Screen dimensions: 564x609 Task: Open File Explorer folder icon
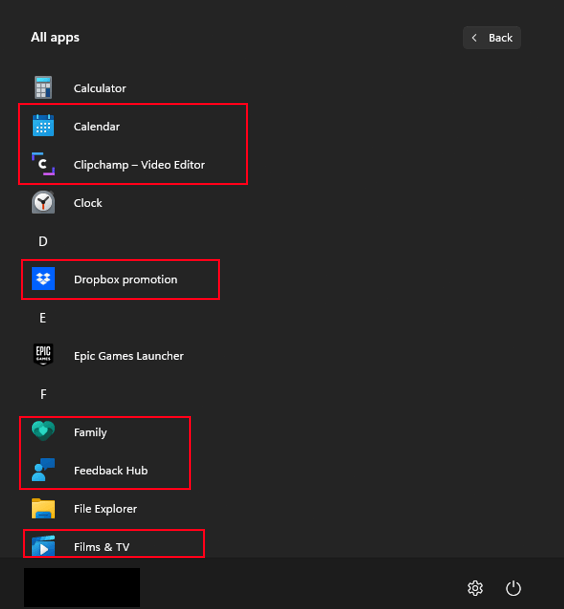tap(43, 508)
